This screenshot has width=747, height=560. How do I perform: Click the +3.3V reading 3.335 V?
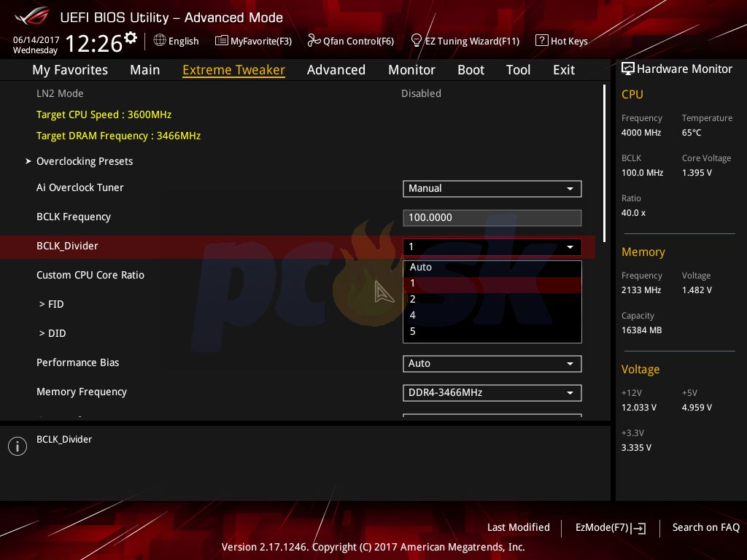(636, 448)
